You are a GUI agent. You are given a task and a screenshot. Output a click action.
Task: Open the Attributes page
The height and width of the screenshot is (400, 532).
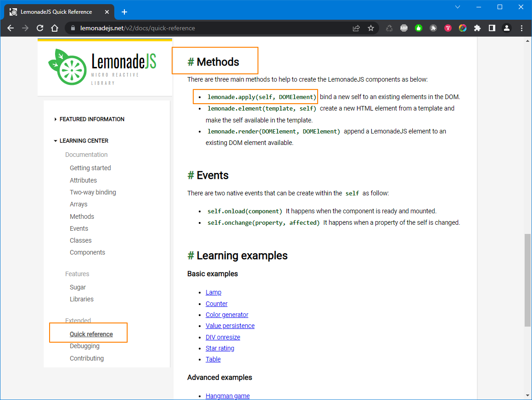tap(83, 180)
